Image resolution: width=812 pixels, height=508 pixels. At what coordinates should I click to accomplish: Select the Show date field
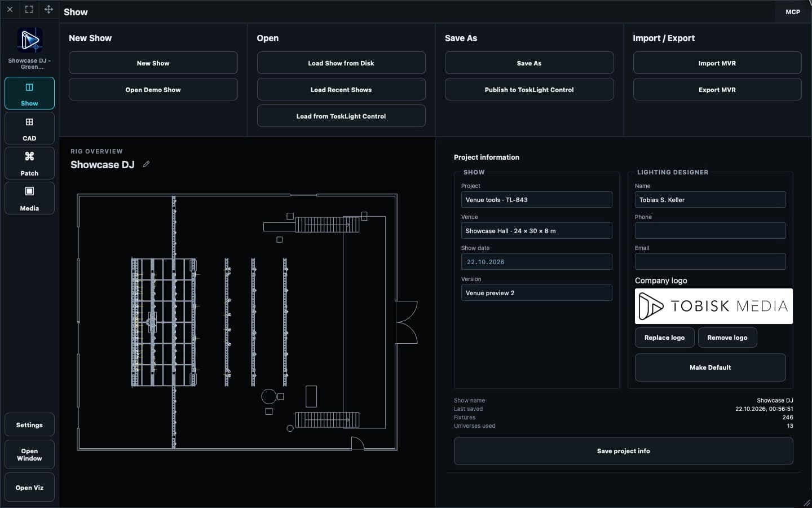[537, 262]
